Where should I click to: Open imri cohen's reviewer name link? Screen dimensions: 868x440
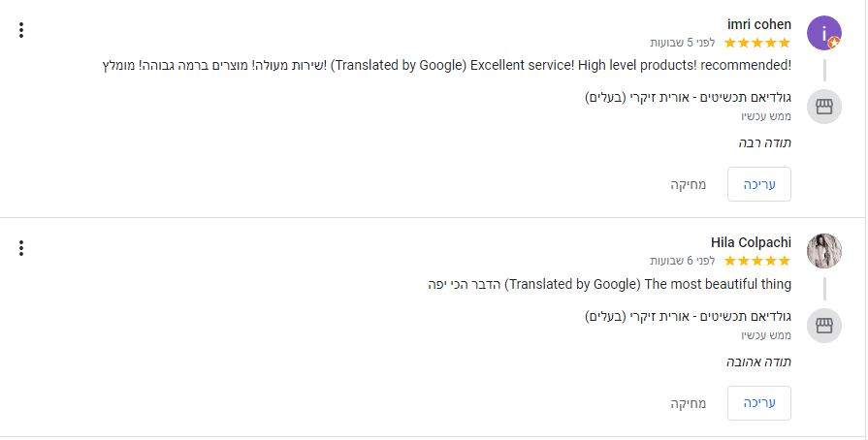point(759,24)
